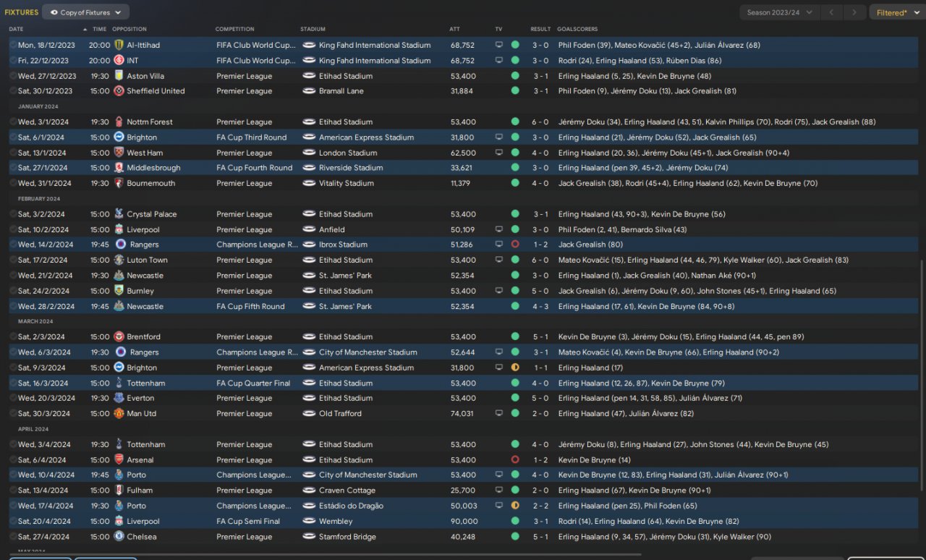926x560 pixels.
Task: Click the stadium icon beside Old Trafford
Action: point(309,414)
